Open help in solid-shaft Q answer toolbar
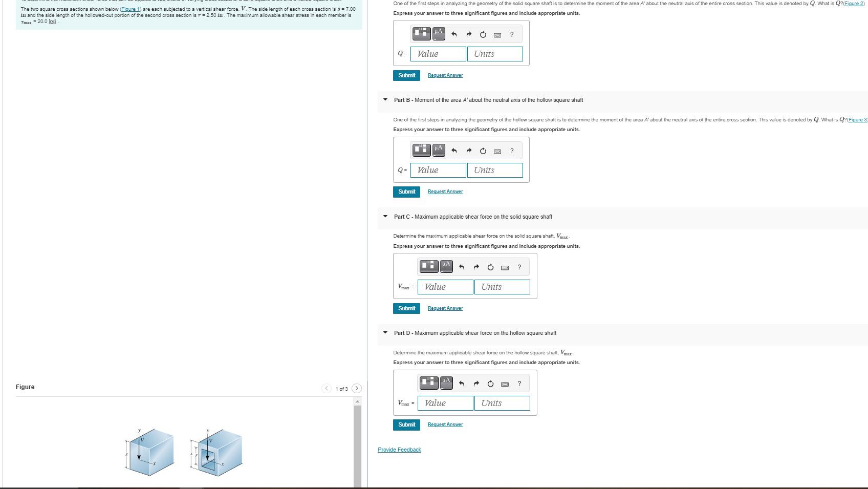868x489 pixels. 512,34
